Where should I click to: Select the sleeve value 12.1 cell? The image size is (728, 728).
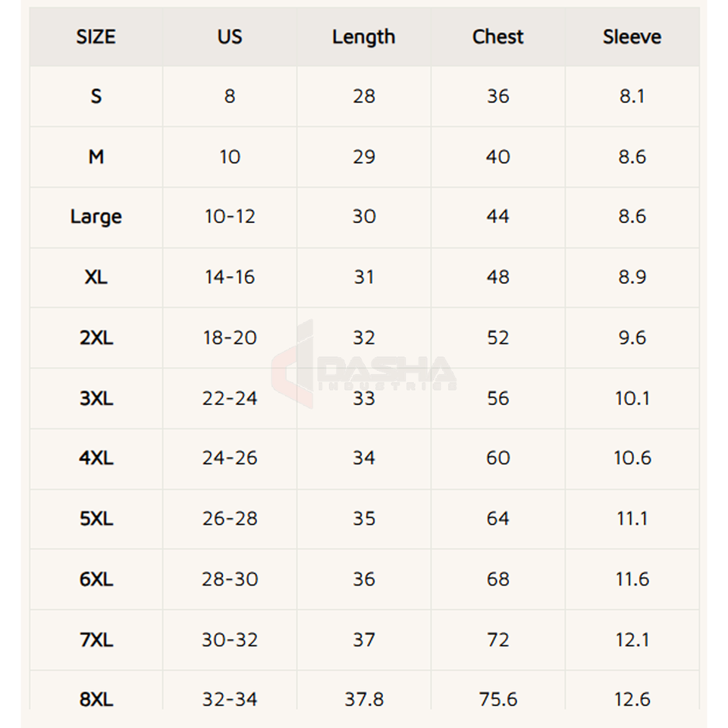coord(632,639)
